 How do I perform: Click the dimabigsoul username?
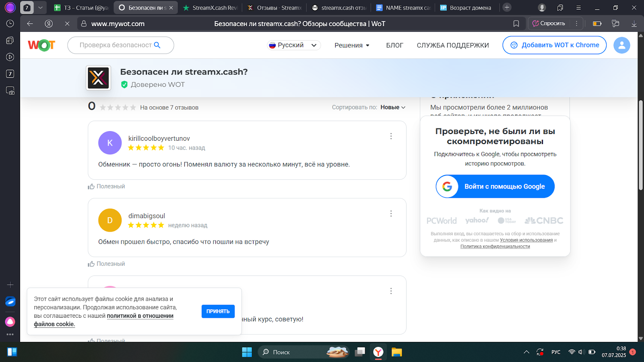coord(147,216)
